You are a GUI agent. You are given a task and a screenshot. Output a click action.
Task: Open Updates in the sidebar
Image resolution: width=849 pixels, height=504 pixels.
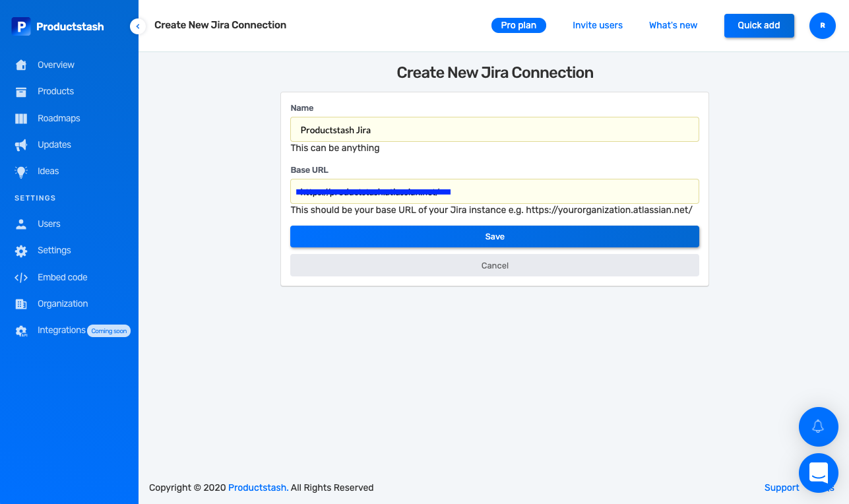click(x=54, y=144)
